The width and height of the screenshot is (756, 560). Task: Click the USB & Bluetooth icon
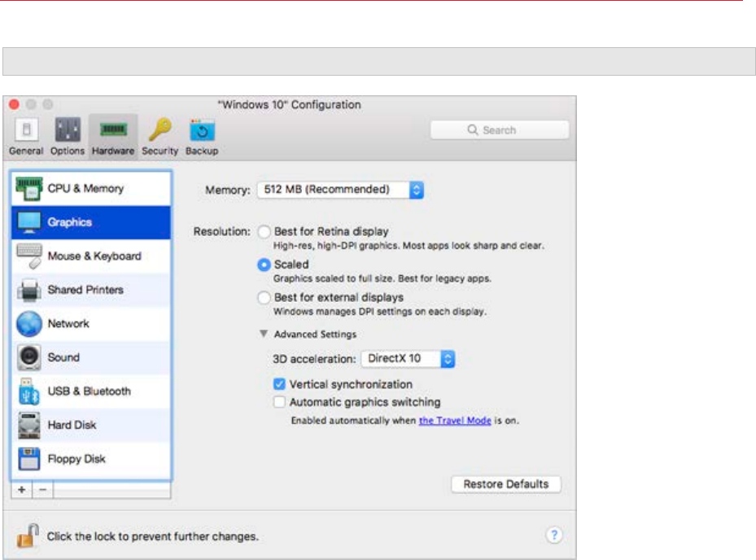29,392
